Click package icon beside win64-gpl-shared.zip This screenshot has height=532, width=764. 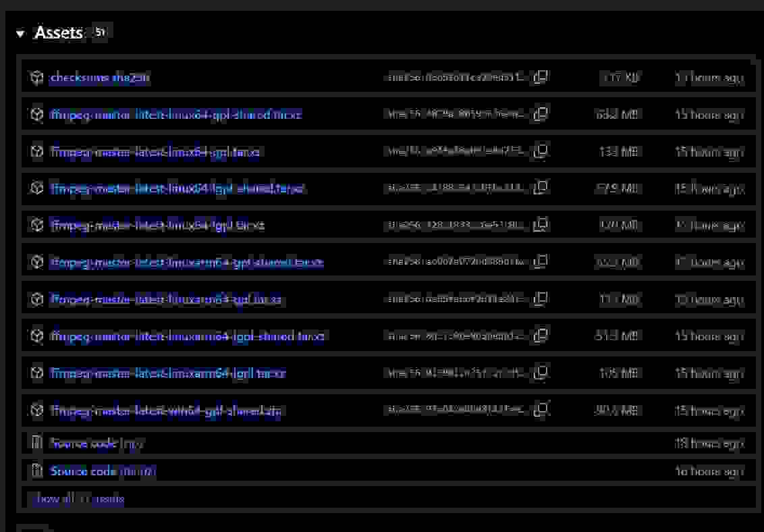(37, 410)
